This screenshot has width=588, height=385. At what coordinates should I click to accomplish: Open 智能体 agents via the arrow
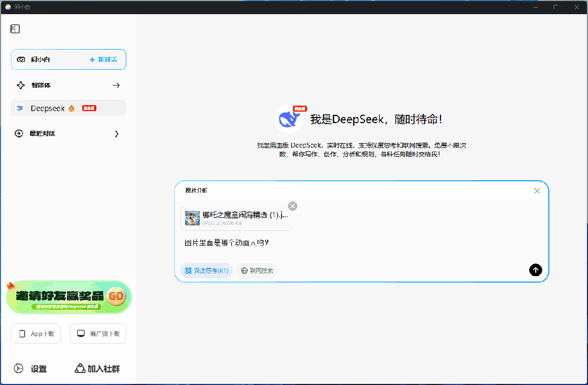116,85
